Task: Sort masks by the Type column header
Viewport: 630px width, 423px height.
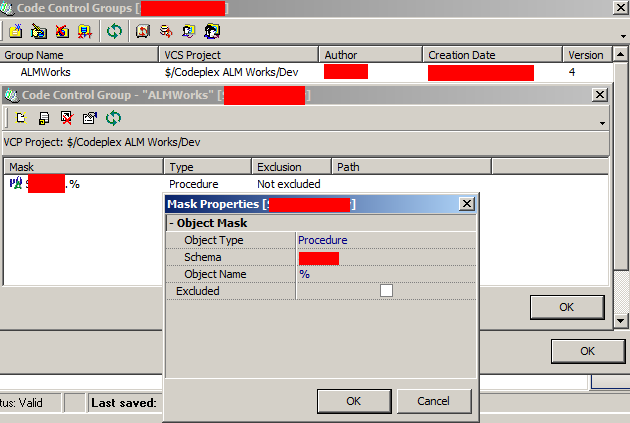Action: tap(207, 167)
